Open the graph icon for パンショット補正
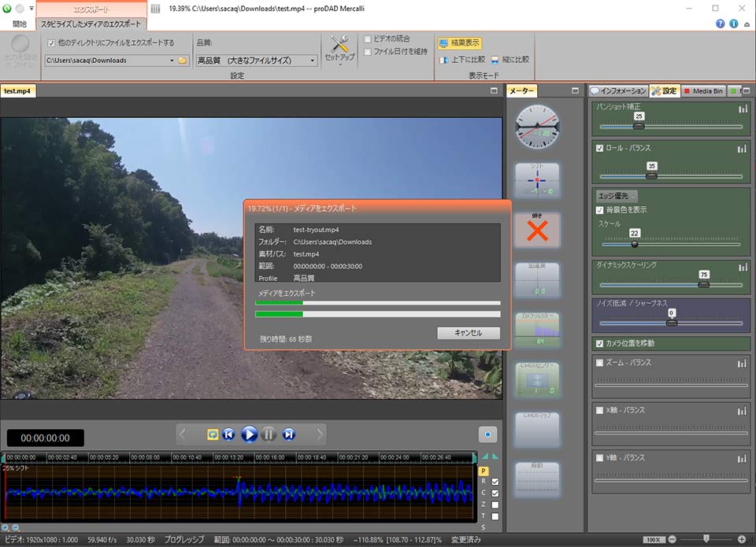The height and width of the screenshot is (547, 756). coord(743,109)
